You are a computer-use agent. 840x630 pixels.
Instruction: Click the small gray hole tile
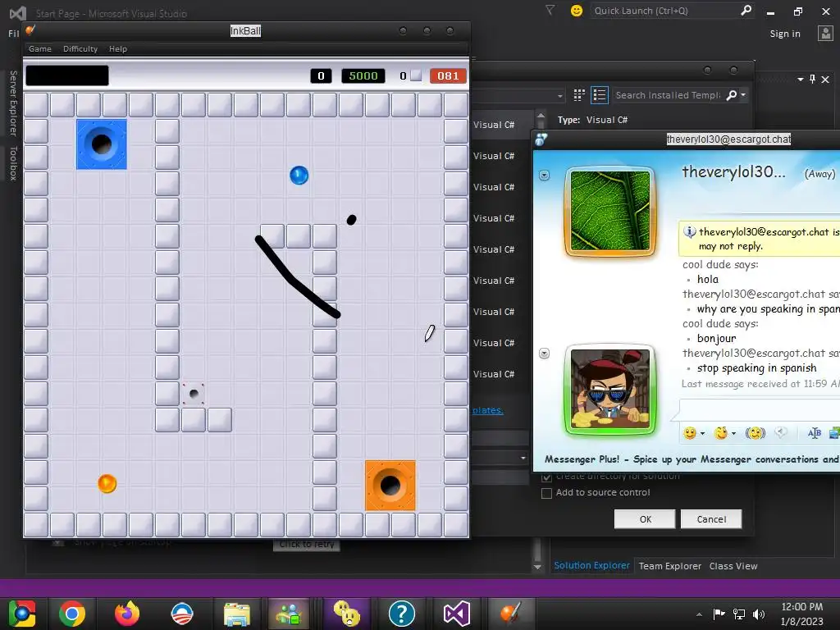194,394
